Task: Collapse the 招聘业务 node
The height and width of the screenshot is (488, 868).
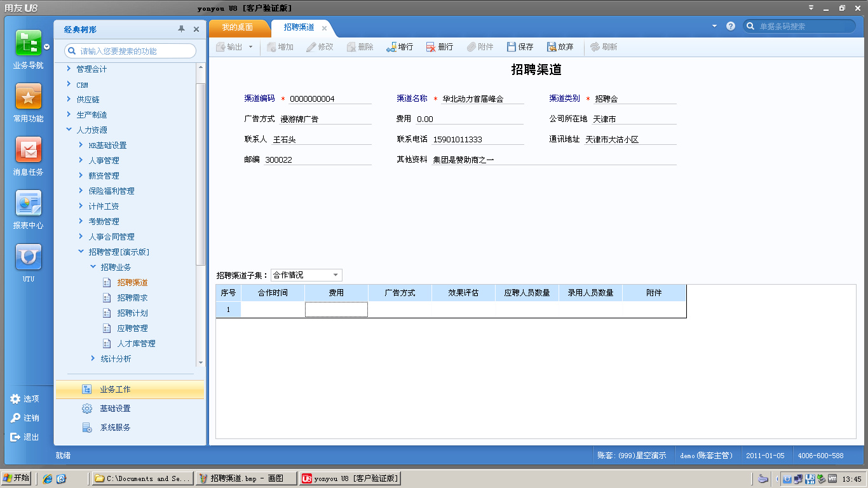Action: click(x=93, y=267)
